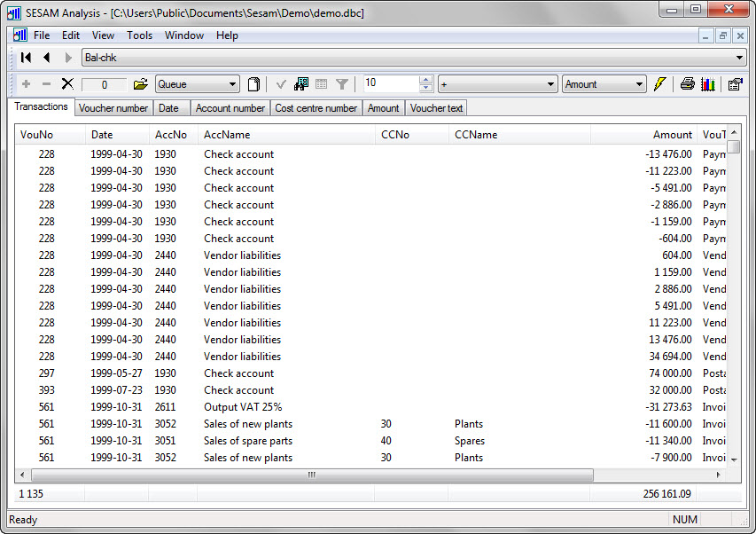Sort by the AccName column header
756x534 pixels.
click(x=286, y=135)
